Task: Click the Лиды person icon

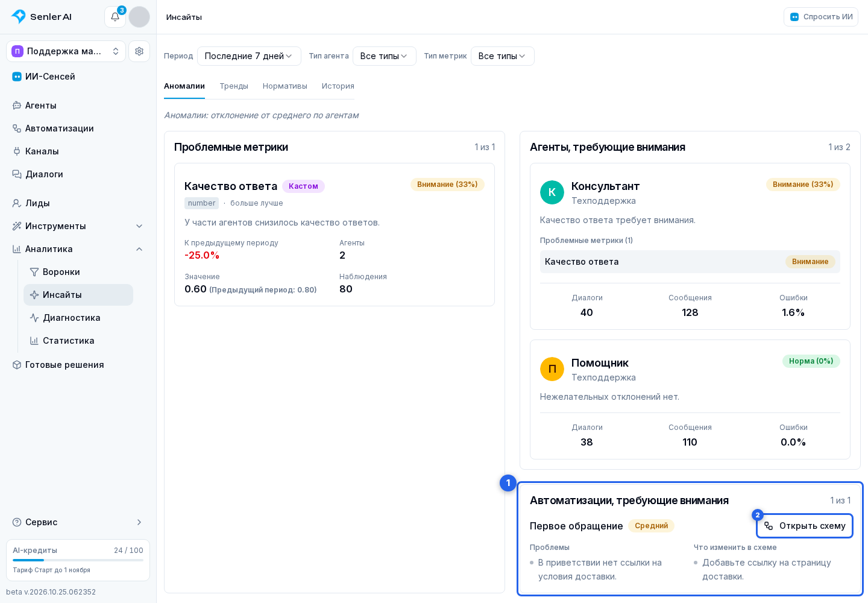Action: coord(17,203)
